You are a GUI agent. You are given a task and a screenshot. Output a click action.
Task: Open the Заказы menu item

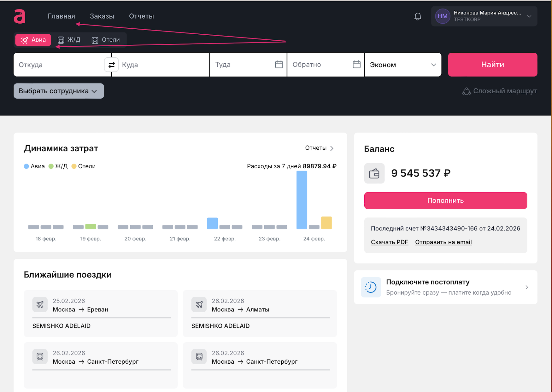(x=102, y=16)
